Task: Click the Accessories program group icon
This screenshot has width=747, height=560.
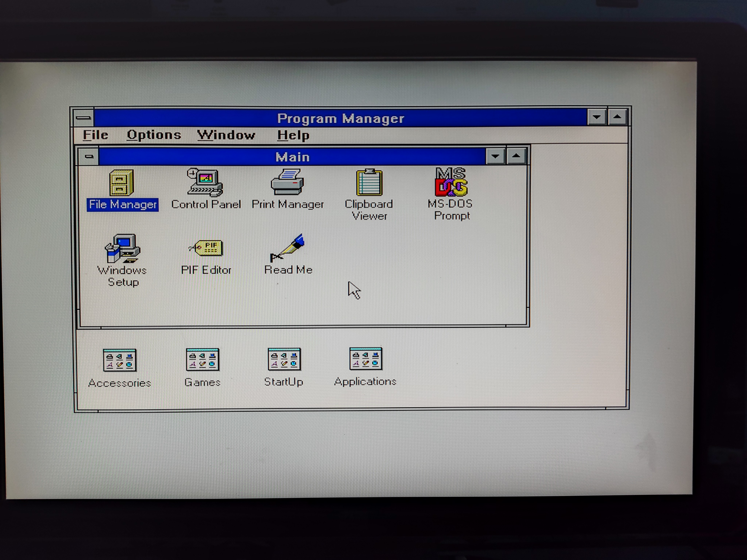Action: pyautogui.click(x=120, y=360)
